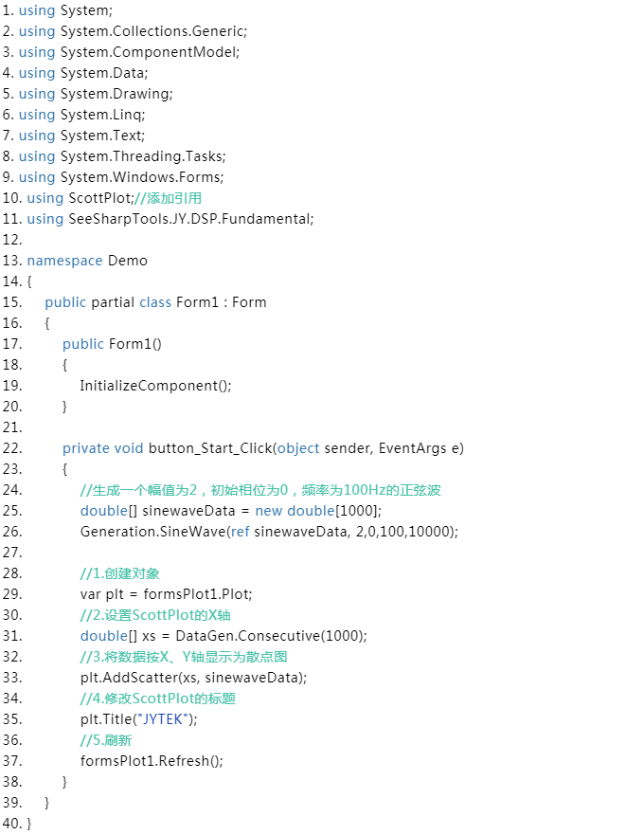Click the 'namespace Demo' declaration
Viewport: 644px width, 835px height.
point(87,261)
